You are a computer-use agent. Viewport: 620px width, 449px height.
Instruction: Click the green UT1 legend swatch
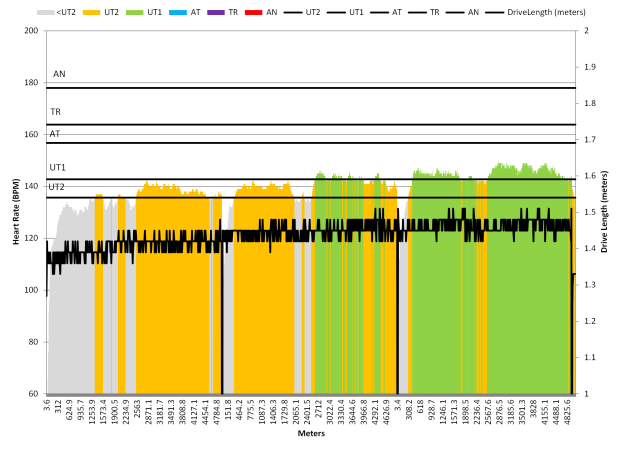pyautogui.click(x=137, y=11)
